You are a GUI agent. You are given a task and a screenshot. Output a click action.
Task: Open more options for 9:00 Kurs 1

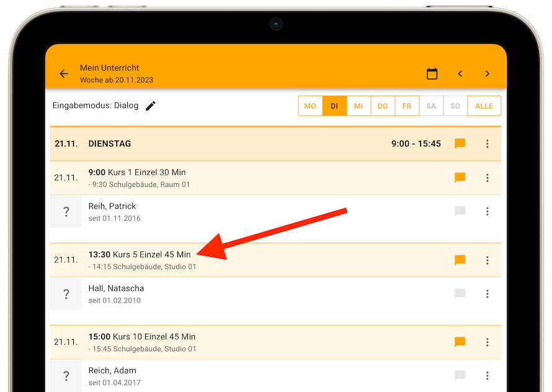(487, 178)
